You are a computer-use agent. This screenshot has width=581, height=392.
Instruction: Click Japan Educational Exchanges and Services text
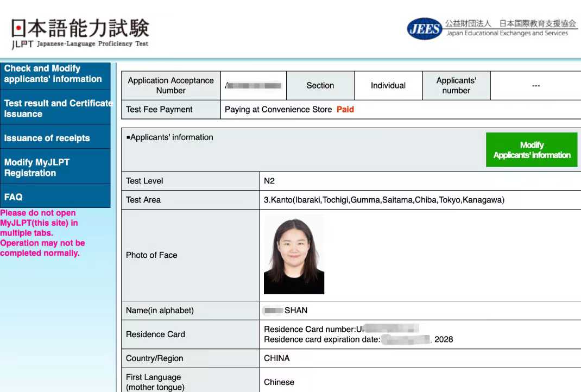[x=507, y=34]
